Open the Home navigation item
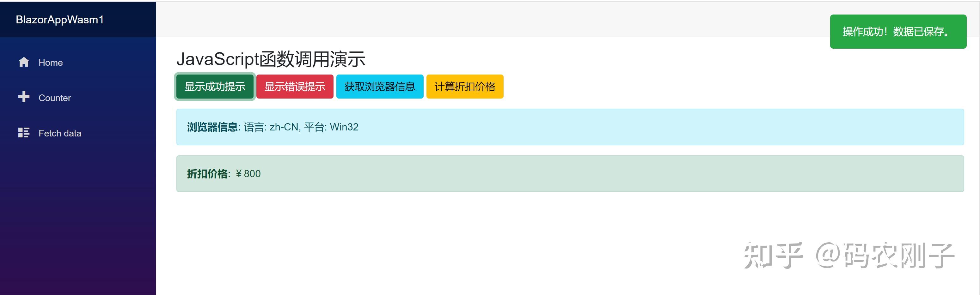 pos(51,62)
